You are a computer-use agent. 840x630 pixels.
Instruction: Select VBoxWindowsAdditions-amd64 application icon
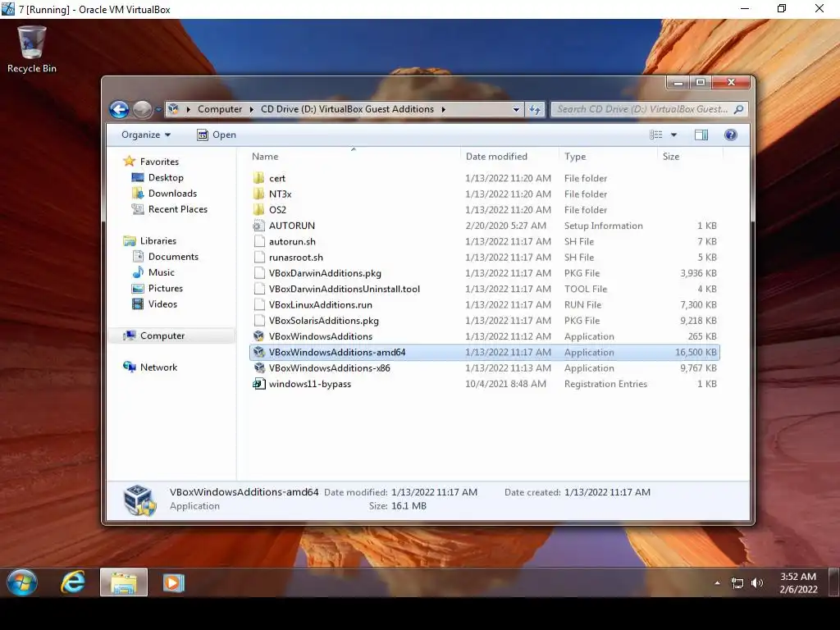258,352
